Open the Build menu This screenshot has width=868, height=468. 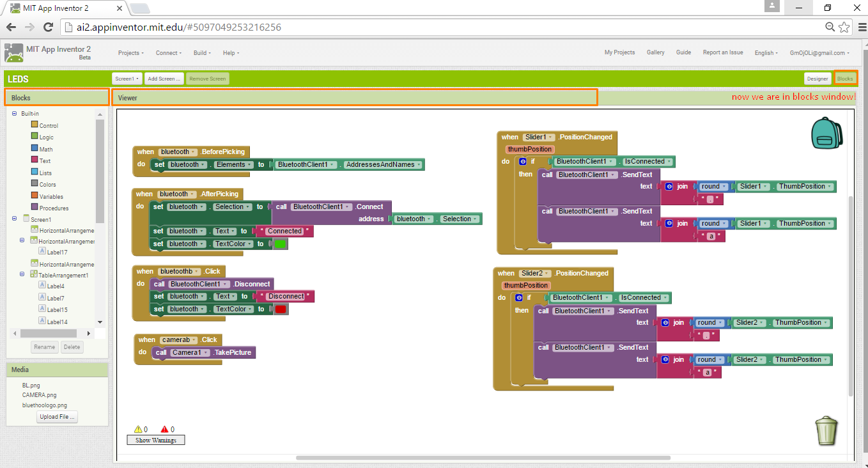click(202, 53)
